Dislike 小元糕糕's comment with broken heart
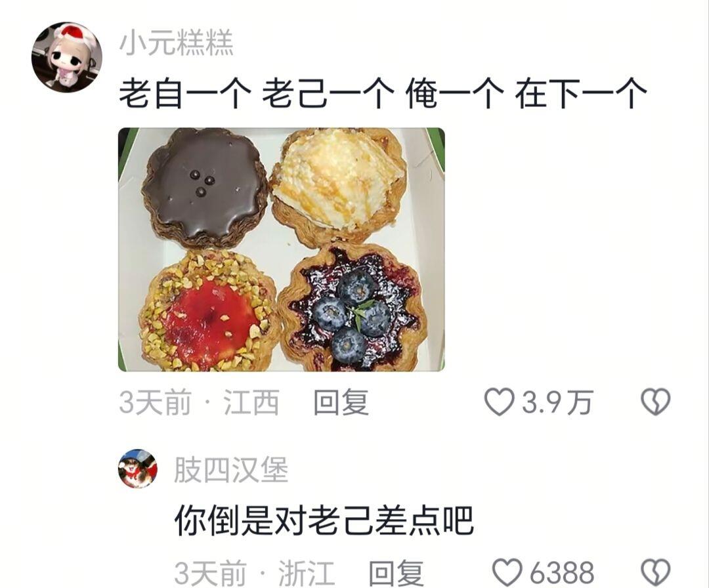This screenshot has height=588, width=709. (x=656, y=402)
